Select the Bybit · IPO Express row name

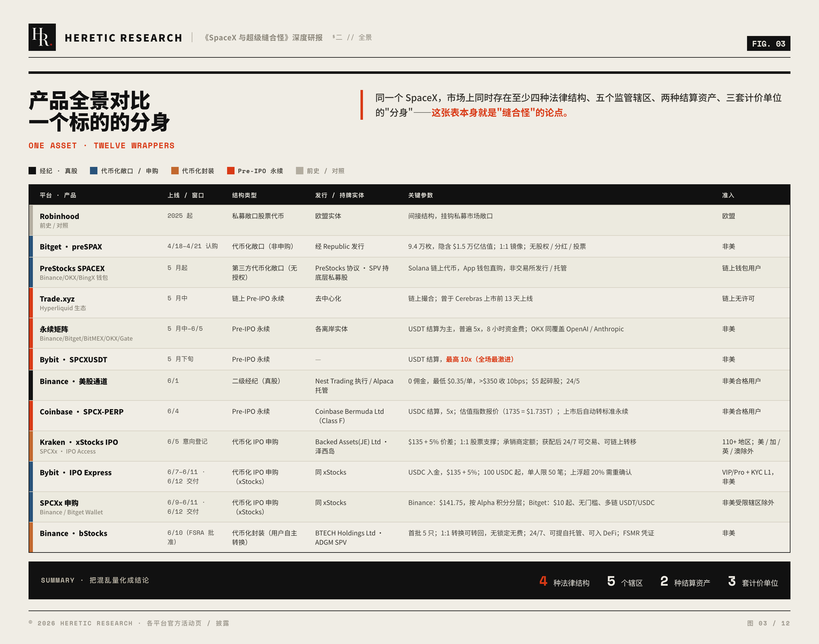pyautogui.click(x=76, y=473)
